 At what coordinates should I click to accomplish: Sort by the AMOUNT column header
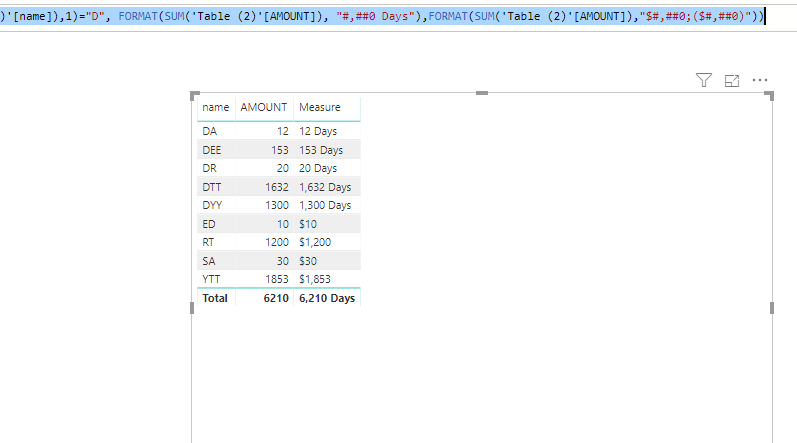264,107
